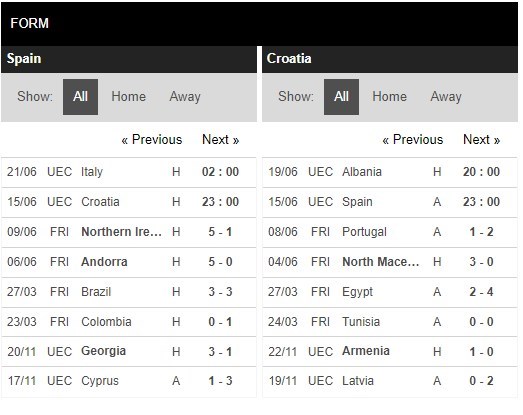This screenshot has width=523, height=415.
Task: Show Spain Away matches only
Action: (185, 97)
